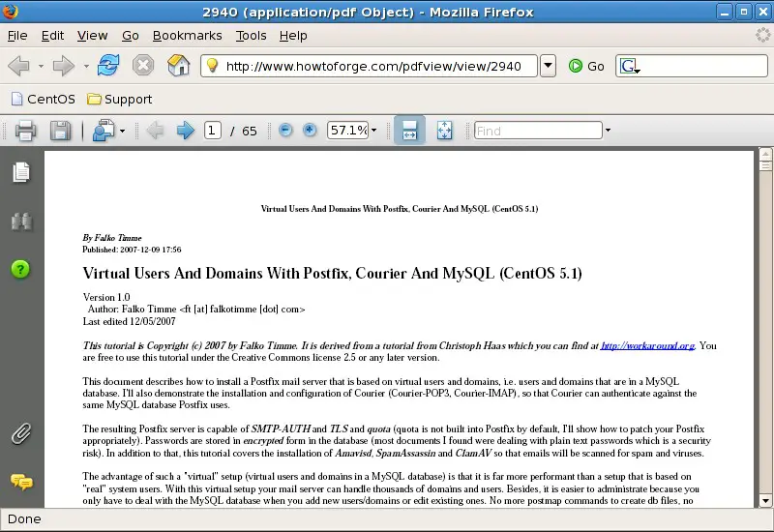Click the total pages "65" label

[x=250, y=131]
